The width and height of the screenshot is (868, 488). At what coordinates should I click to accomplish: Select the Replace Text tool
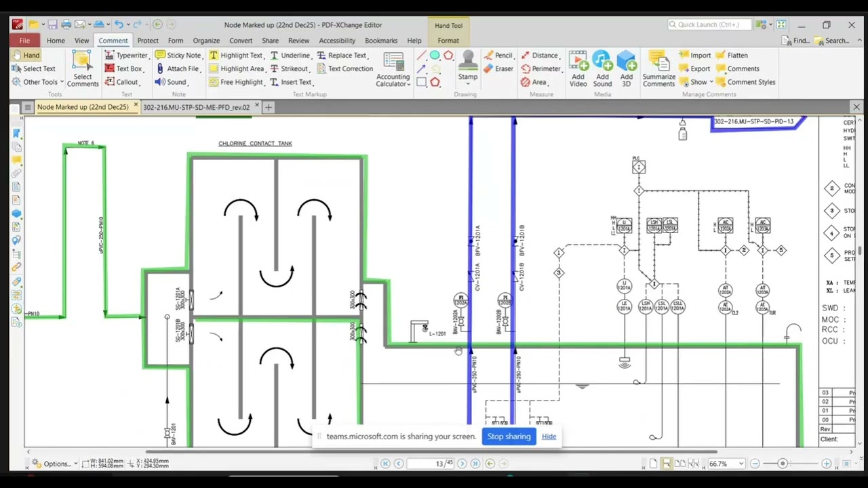click(342, 56)
